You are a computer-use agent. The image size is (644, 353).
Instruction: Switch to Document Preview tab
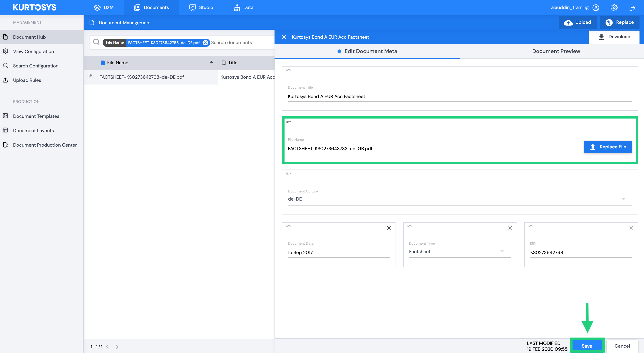coord(556,51)
